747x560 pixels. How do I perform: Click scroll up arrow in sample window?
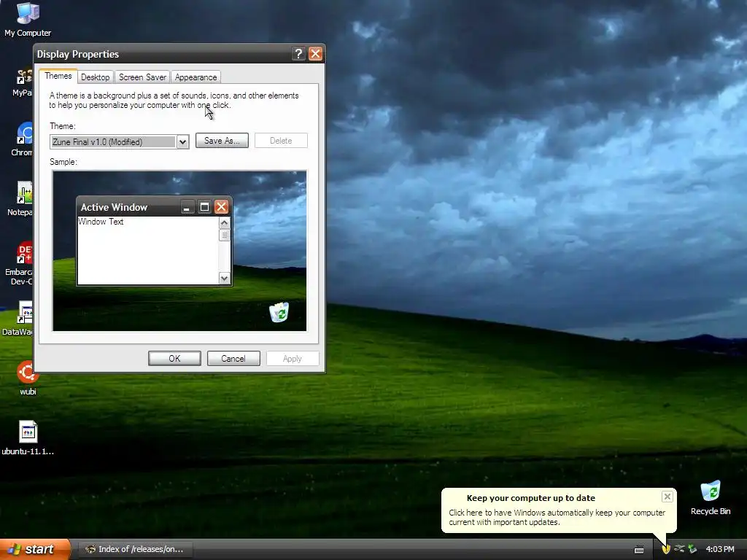[x=225, y=223]
